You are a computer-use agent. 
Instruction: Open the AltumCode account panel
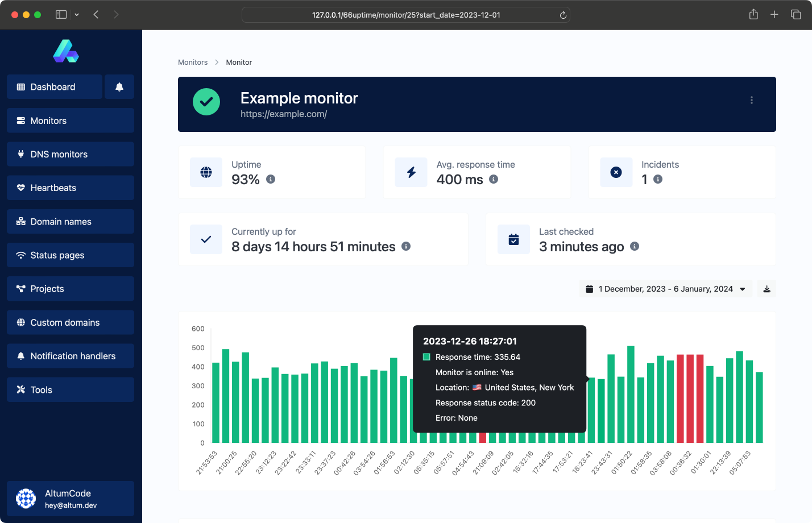[70, 499]
